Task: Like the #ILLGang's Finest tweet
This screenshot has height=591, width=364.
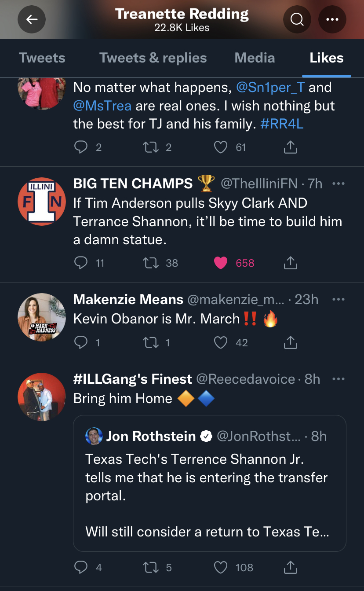Action: pyautogui.click(x=221, y=568)
